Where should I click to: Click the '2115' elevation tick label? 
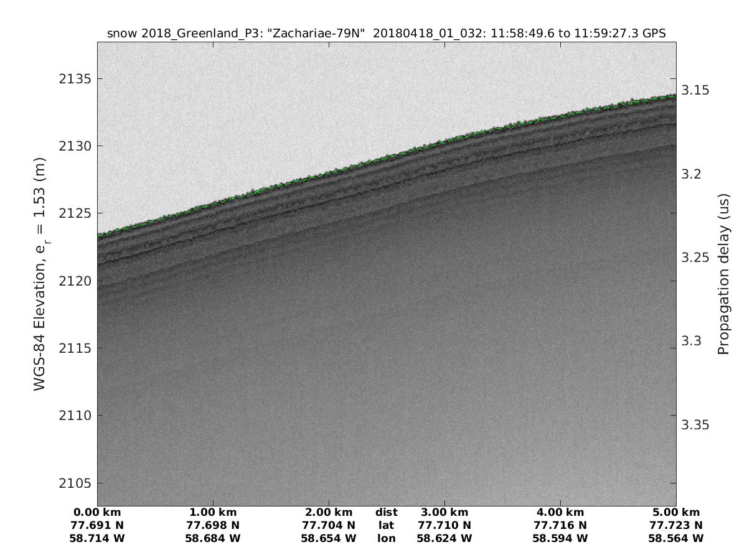pyautogui.click(x=75, y=348)
